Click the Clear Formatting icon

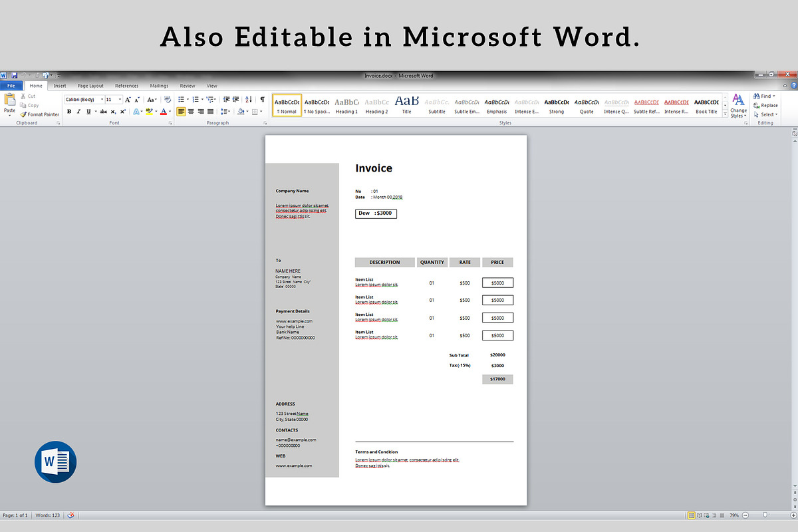(168, 99)
